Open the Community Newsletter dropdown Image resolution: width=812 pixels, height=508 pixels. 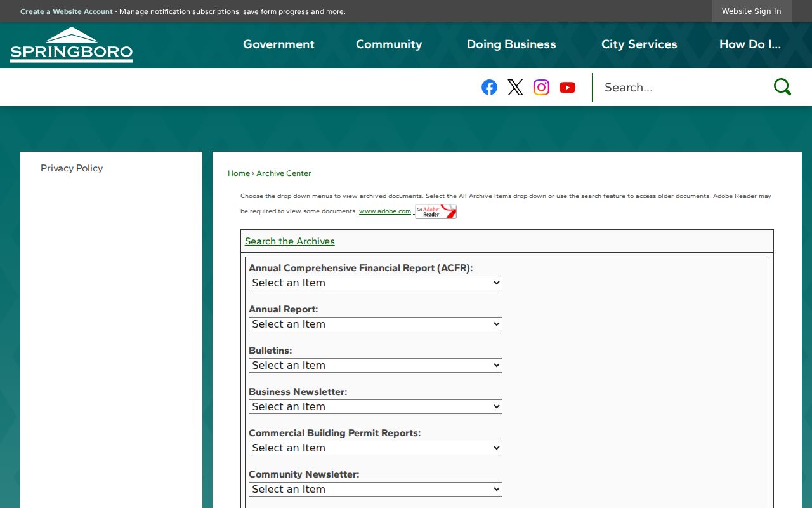pyautogui.click(x=376, y=489)
